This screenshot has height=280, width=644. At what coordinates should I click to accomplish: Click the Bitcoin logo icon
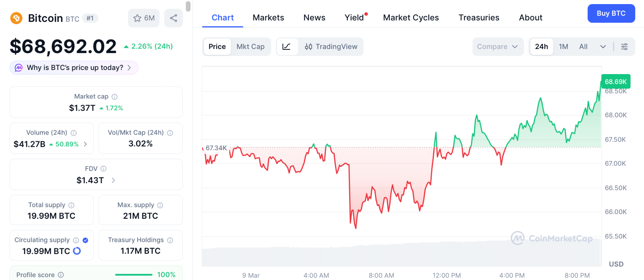[x=16, y=18]
